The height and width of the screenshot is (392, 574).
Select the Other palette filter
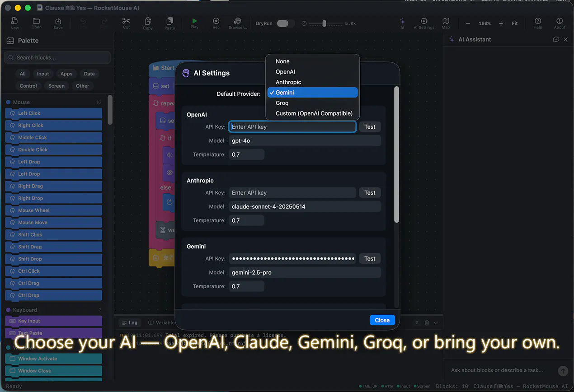(x=83, y=86)
